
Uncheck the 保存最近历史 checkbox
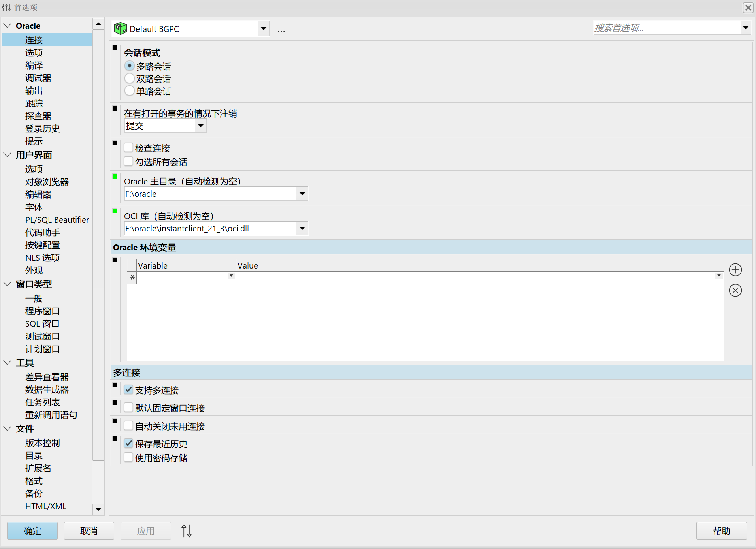tap(128, 444)
